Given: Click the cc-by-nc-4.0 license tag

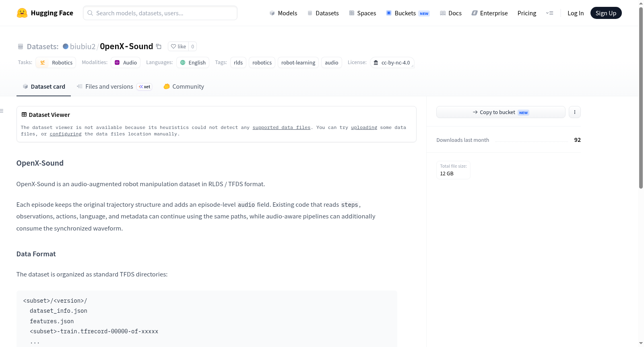Looking at the screenshot, I should pos(392,62).
